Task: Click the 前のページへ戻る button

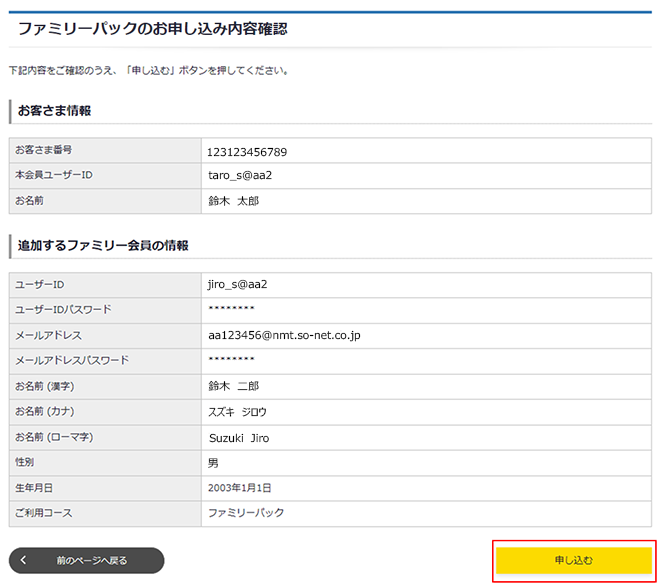Action: (91, 561)
